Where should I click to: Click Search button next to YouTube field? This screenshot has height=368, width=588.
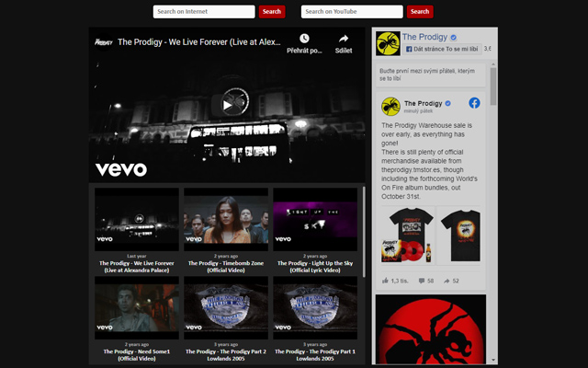pos(420,12)
